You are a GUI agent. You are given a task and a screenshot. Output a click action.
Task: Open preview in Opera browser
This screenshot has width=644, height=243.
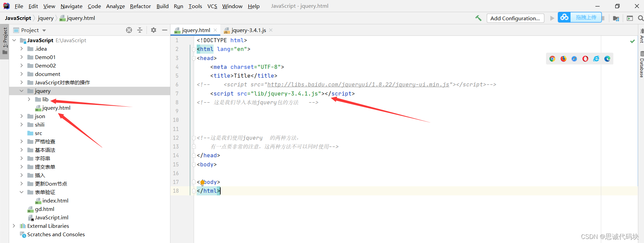tap(585, 59)
